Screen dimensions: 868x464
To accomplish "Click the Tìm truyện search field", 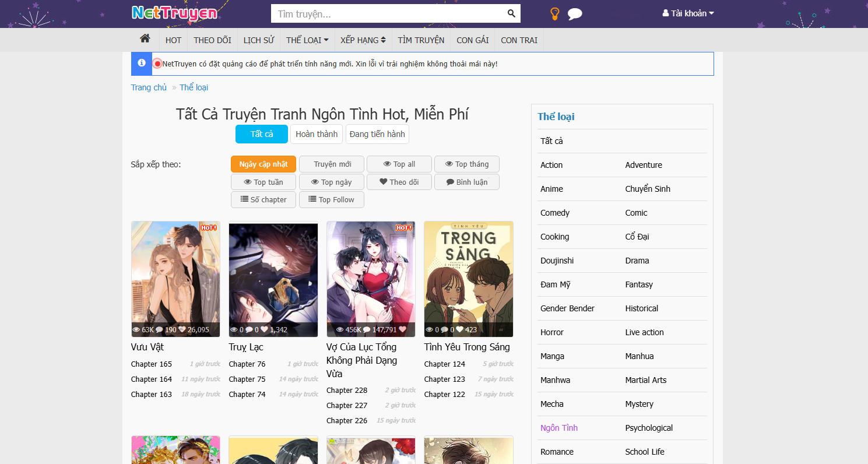I will [387, 13].
